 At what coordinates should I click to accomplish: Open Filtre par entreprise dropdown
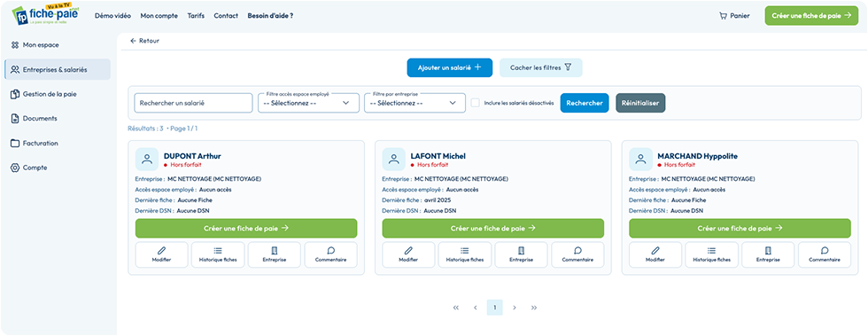coord(415,103)
